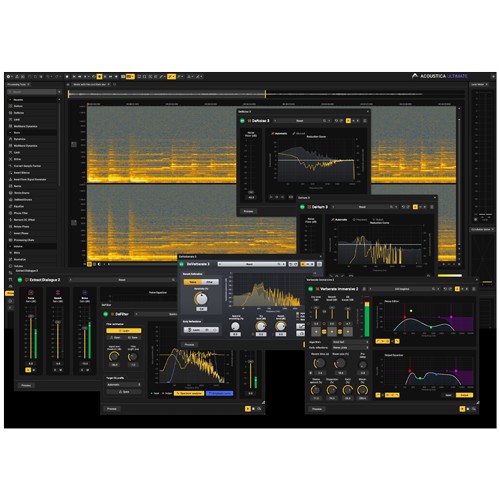Screen dimensions: 500x500
Task: Click the yellow Learn button in DeFilter
Action: pyautogui.click(x=124, y=331)
